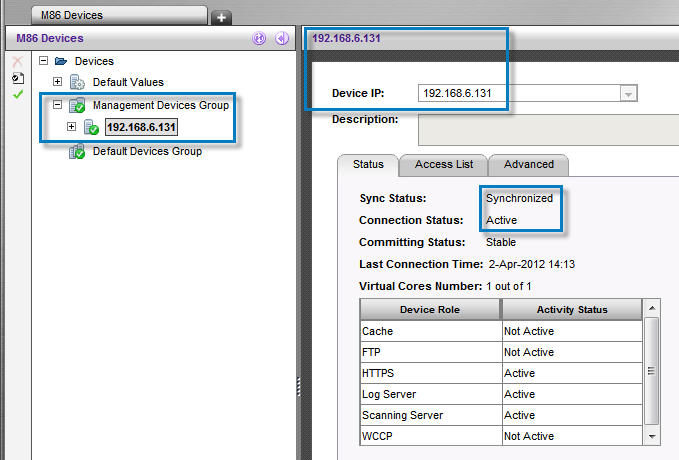Screen dimensions: 679x460
Task: Click the Default Devices Group icon
Action: pyautogui.click(x=77, y=151)
